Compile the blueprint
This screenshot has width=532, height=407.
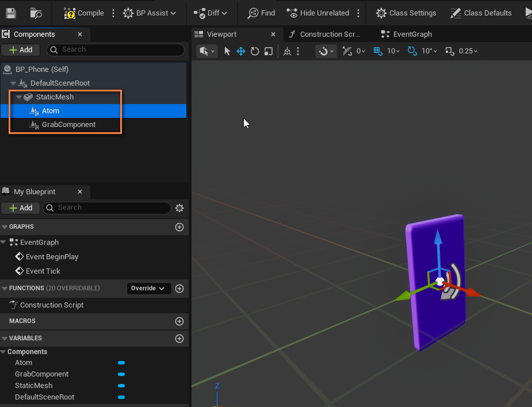coord(84,13)
